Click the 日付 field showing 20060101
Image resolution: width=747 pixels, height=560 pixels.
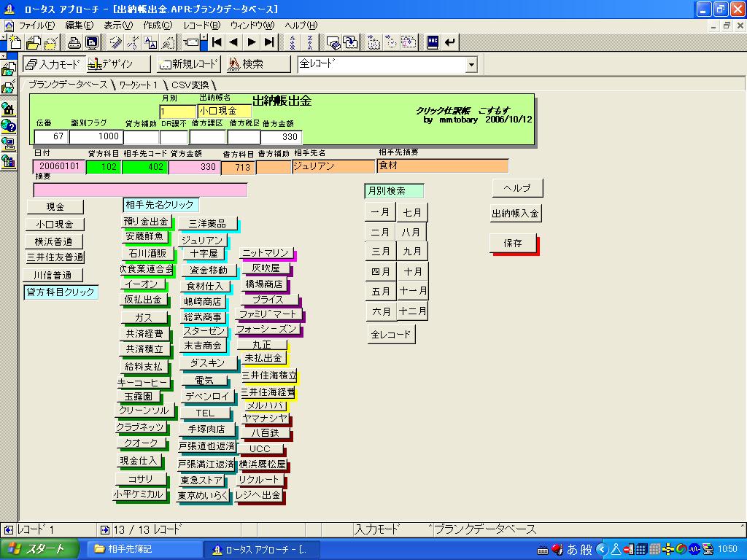point(59,167)
